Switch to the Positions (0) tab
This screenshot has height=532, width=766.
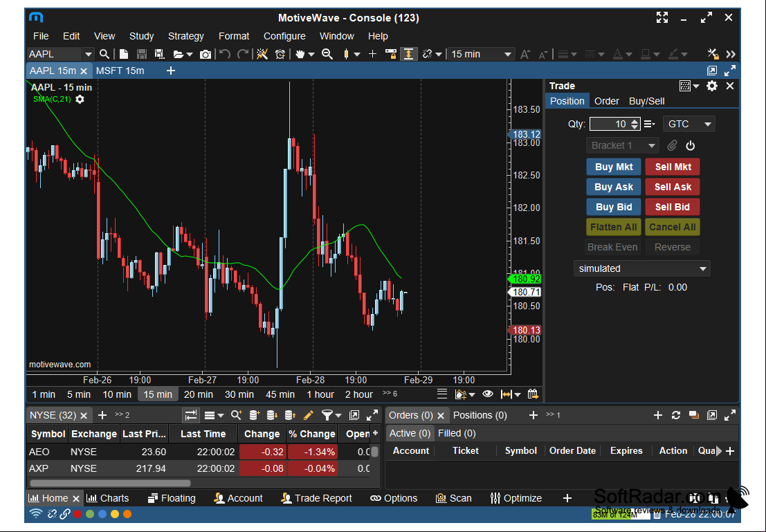coord(480,415)
